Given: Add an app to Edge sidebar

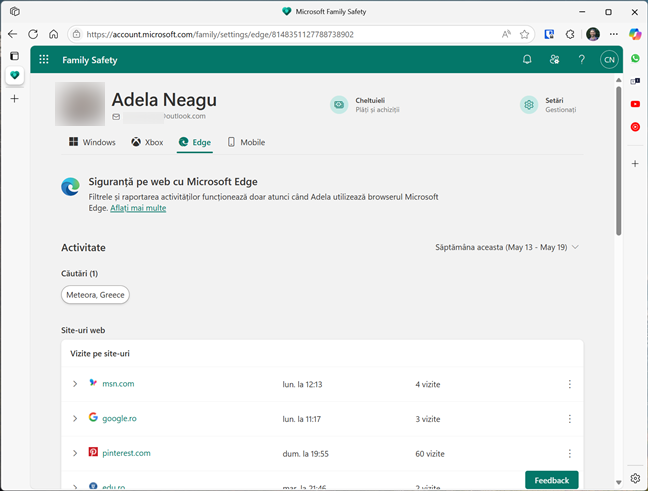Looking at the screenshot, I should pyautogui.click(x=635, y=164).
